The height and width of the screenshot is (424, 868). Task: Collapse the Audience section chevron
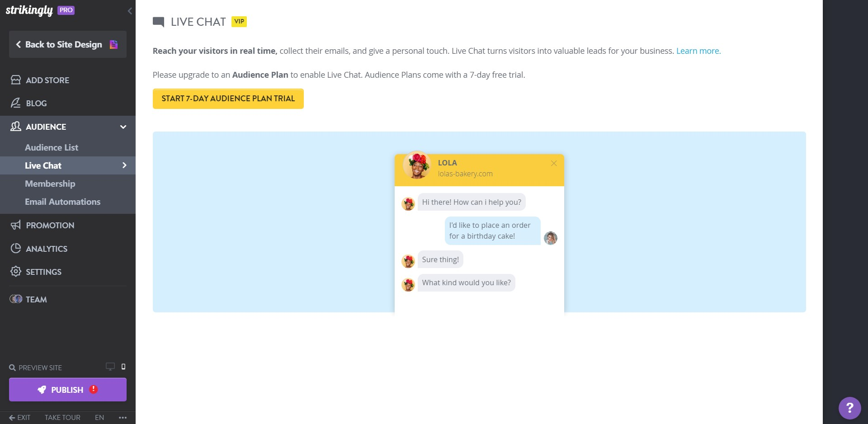coord(123,127)
